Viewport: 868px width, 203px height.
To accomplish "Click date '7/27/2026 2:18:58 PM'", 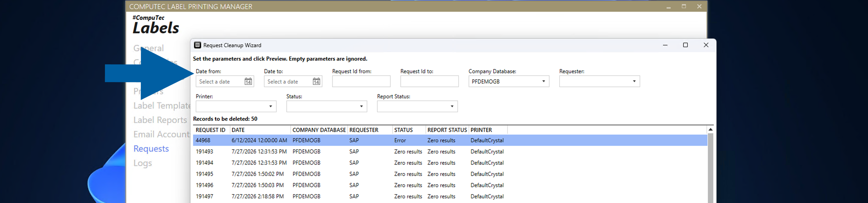I will coord(258,196).
